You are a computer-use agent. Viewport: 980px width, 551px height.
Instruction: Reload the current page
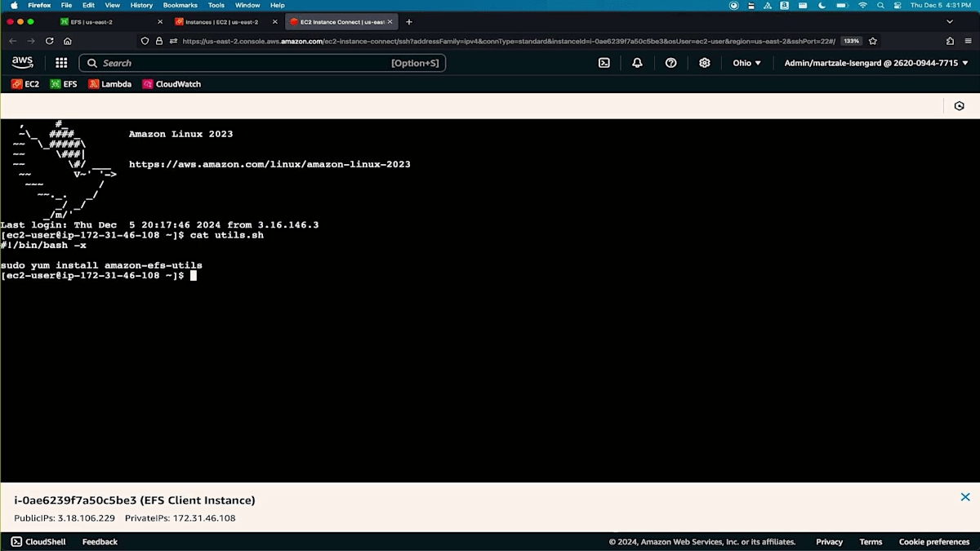point(50,41)
